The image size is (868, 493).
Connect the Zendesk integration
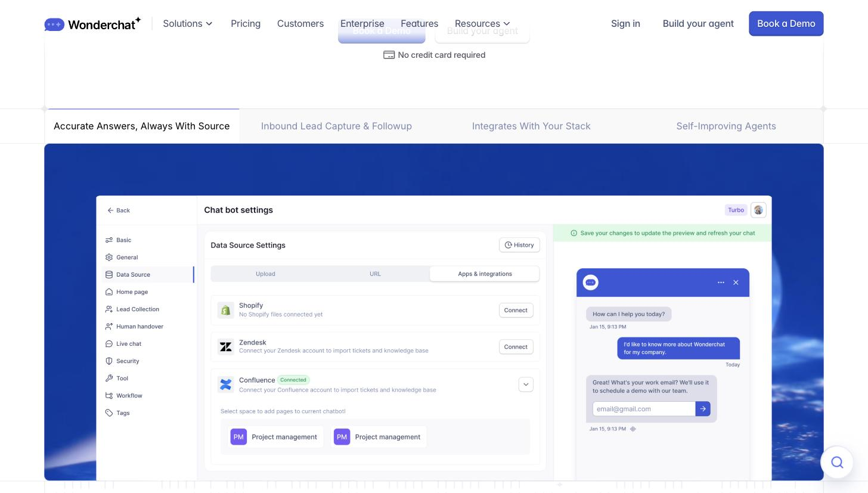point(516,347)
